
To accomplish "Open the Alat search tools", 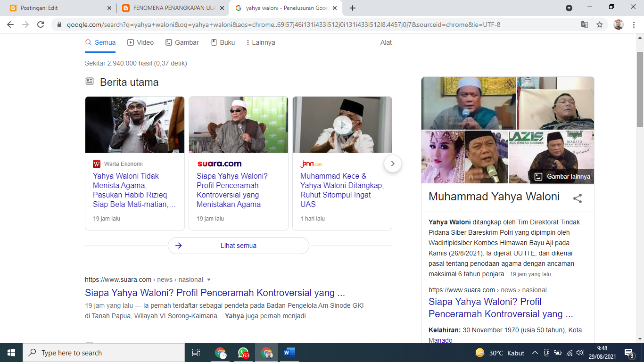I will [386, 42].
